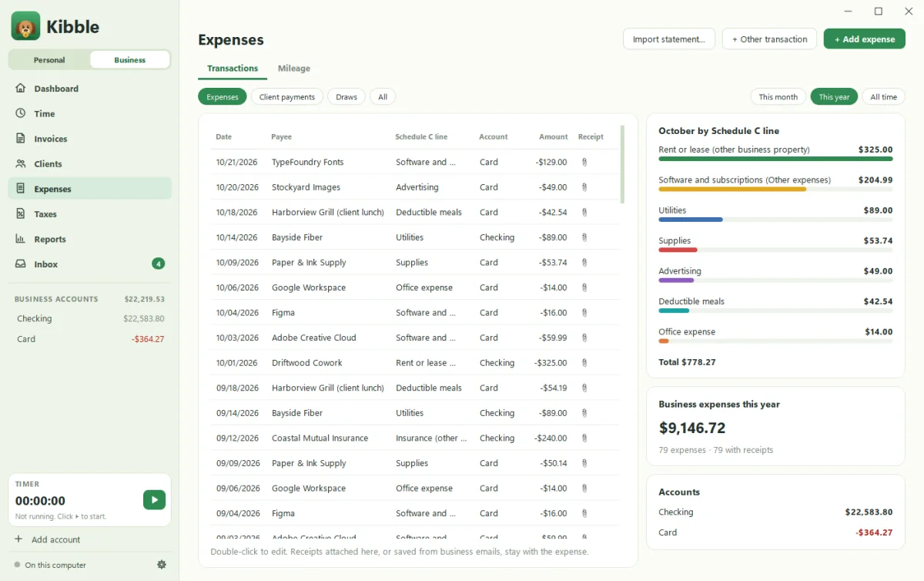Open receipt paperclip for 09/18 Harborview Grill
The width and height of the screenshot is (924, 581).
tap(584, 388)
